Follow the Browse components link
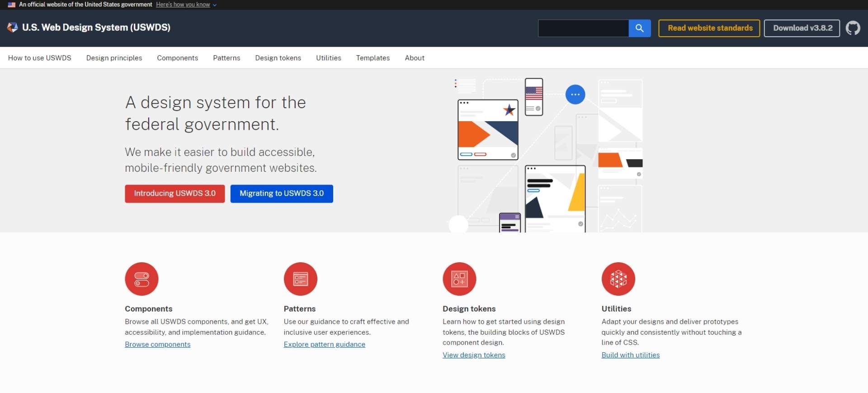 158,344
